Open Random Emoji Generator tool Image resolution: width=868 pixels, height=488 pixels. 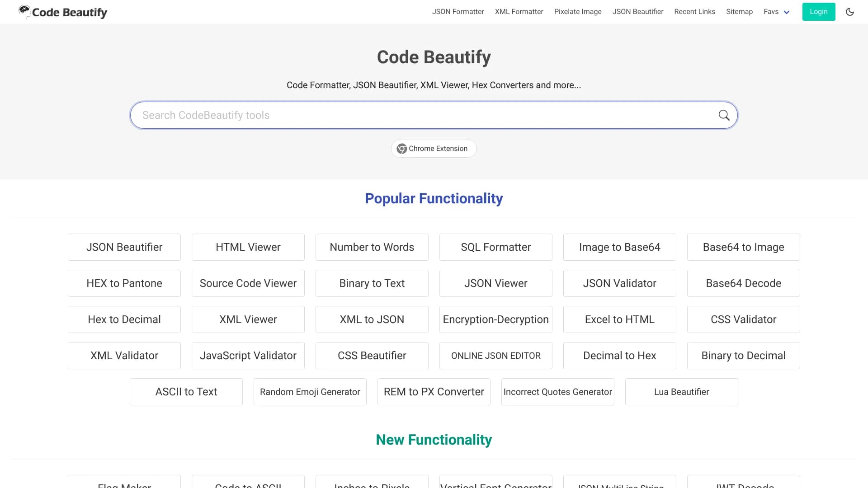pos(310,392)
